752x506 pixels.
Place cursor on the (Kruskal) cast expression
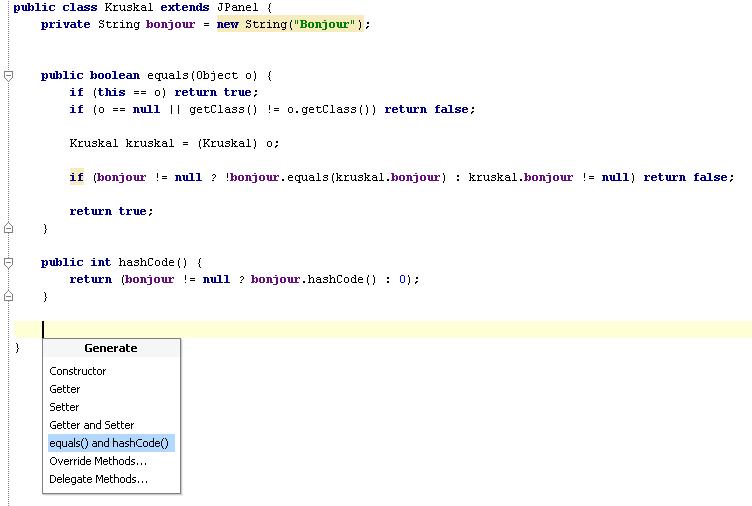coord(226,143)
